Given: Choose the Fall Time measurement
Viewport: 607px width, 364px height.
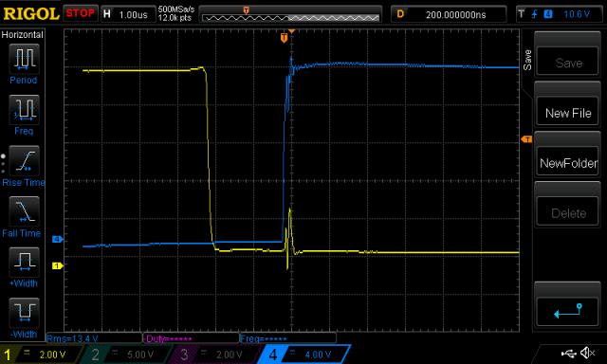Looking at the screenshot, I should [x=24, y=211].
